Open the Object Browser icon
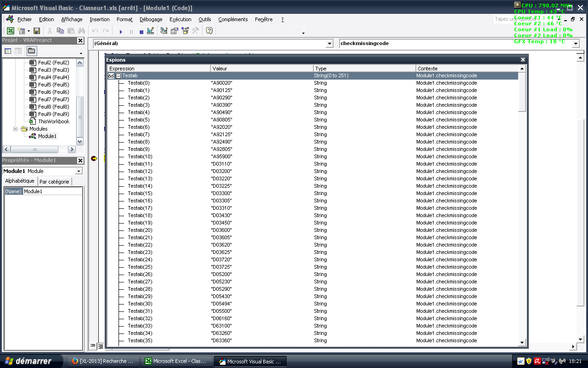The height and width of the screenshot is (368, 588). (185, 31)
